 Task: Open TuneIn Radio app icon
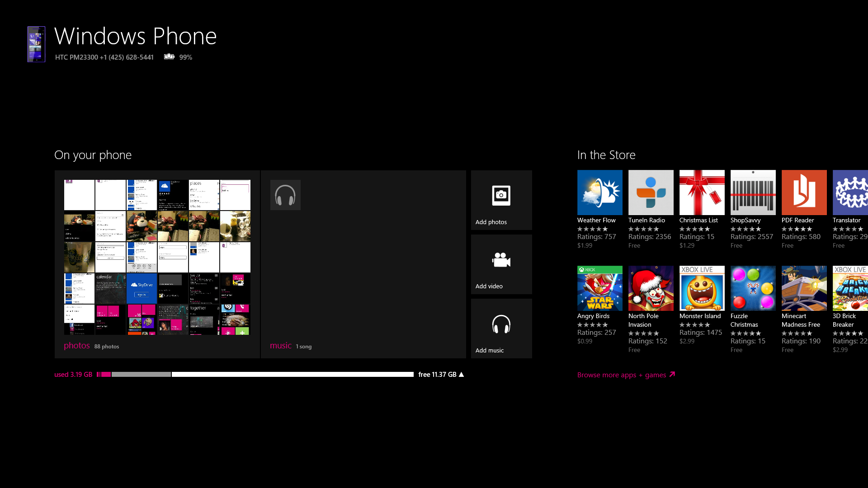(651, 192)
